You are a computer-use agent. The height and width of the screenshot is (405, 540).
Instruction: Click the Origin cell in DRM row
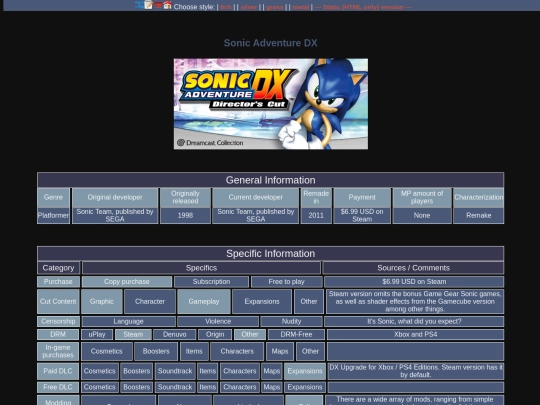point(215,334)
